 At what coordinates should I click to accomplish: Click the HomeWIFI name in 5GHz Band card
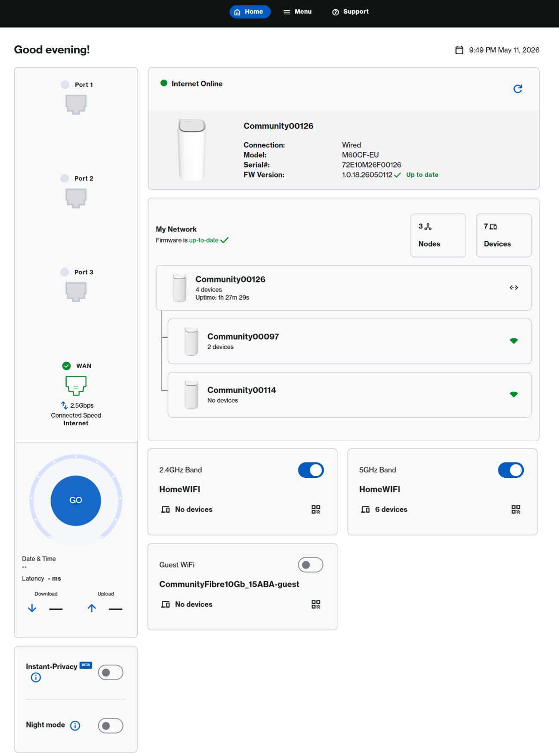coord(380,489)
